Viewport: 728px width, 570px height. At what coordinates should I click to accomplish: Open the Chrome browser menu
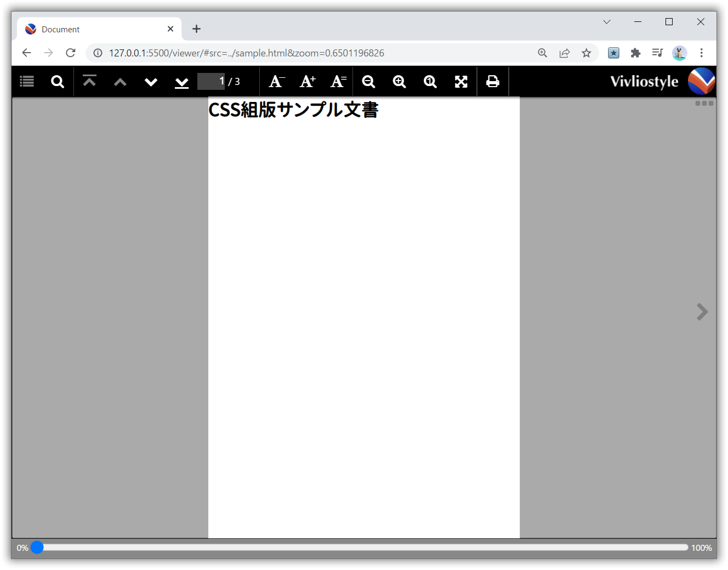702,53
